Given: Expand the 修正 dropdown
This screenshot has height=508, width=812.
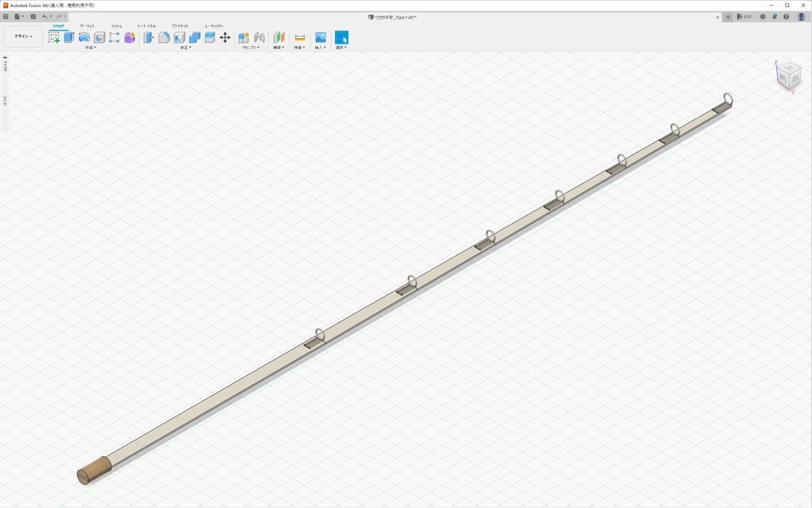Looking at the screenshot, I should [x=185, y=47].
